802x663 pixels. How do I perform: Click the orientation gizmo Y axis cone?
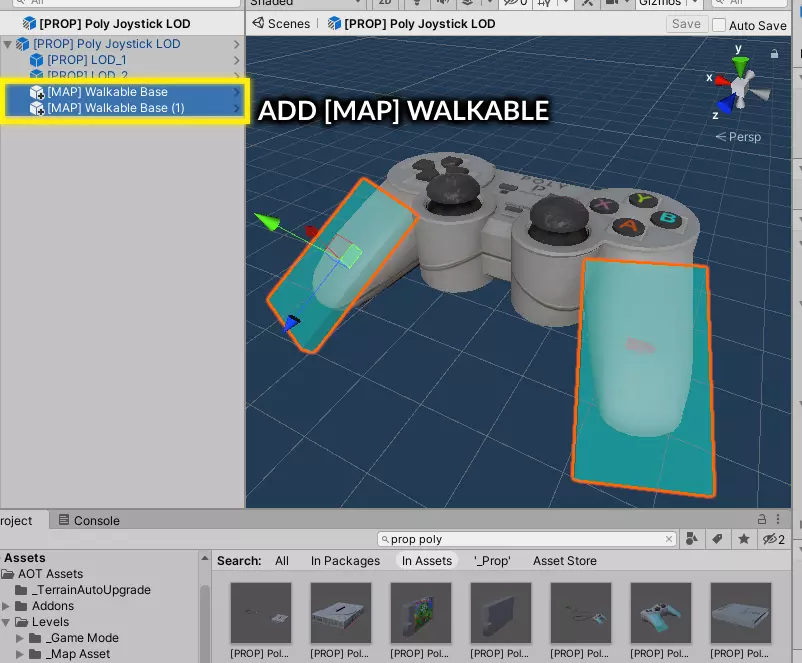(740, 66)
